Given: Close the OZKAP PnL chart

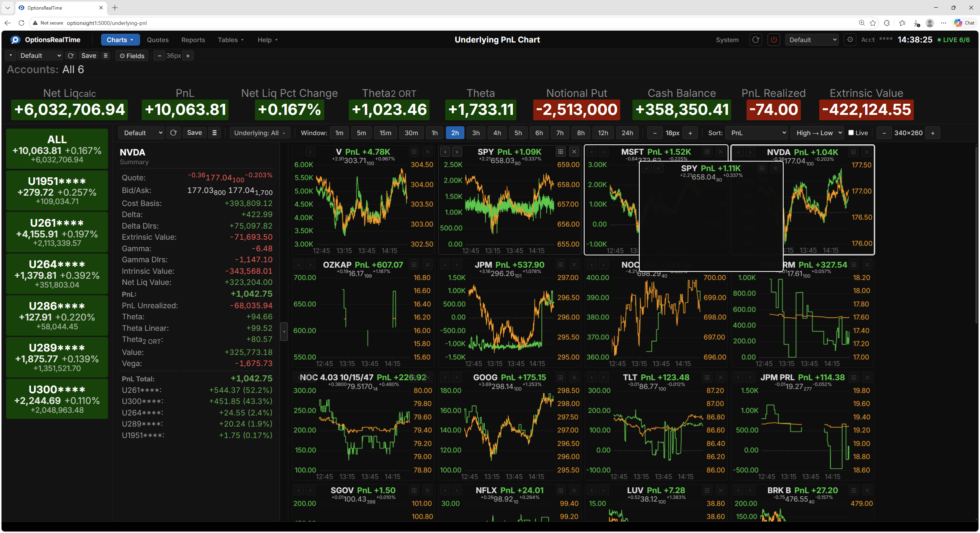Looking at the screenshot, I should 428,265.
